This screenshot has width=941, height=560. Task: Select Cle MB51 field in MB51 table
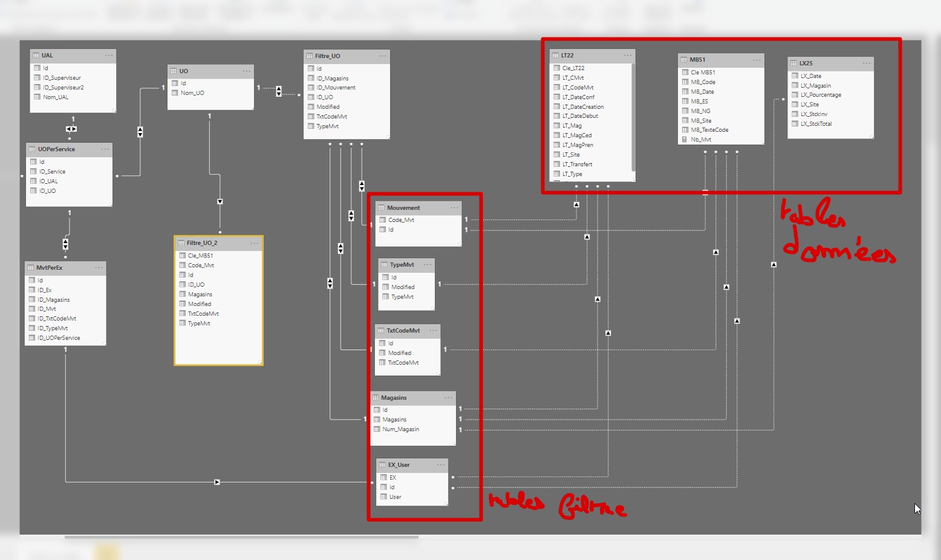[x=703, y=72]
